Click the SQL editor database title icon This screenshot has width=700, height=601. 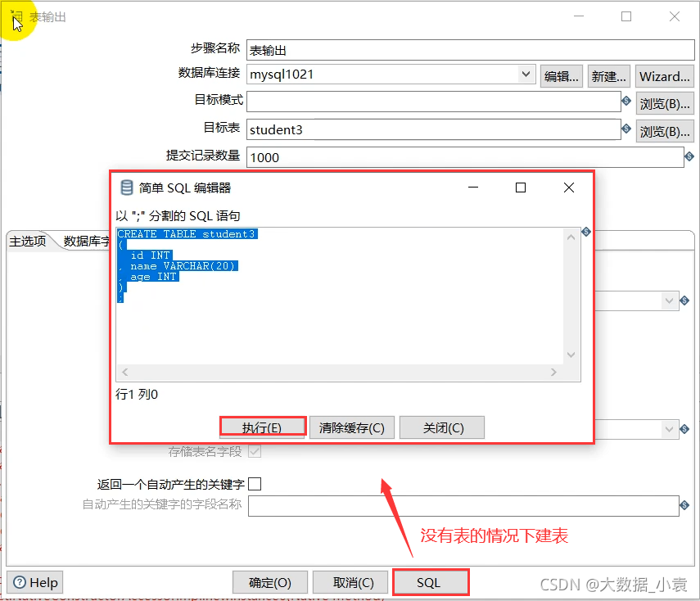127,188
